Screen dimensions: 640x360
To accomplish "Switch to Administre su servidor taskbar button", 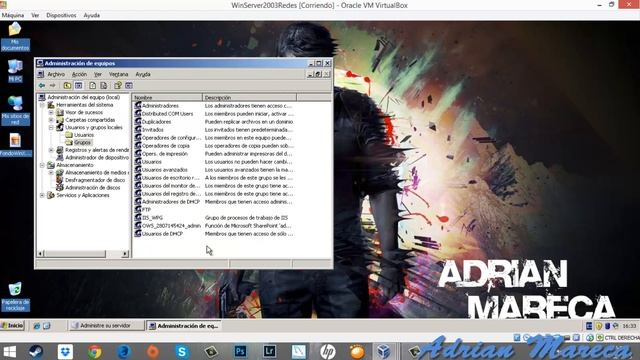I will pyautogui.click(x=106, y=326).
